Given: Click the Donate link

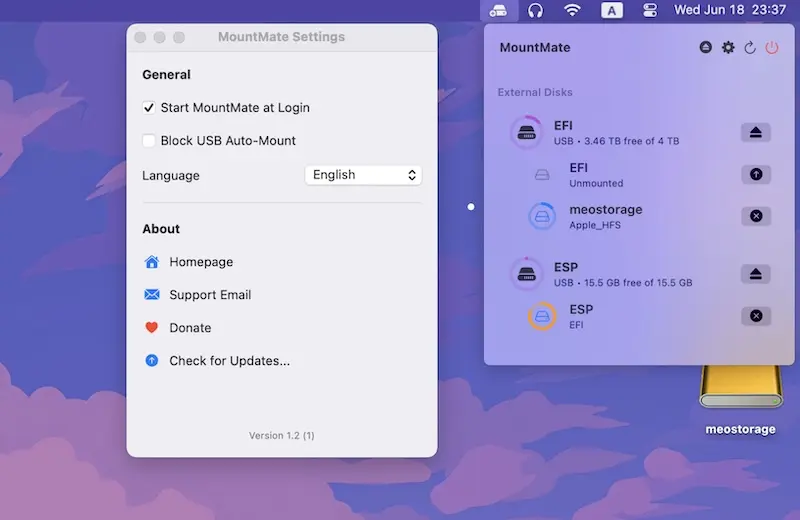Looking at the screenshot, I should coord(190,328).
